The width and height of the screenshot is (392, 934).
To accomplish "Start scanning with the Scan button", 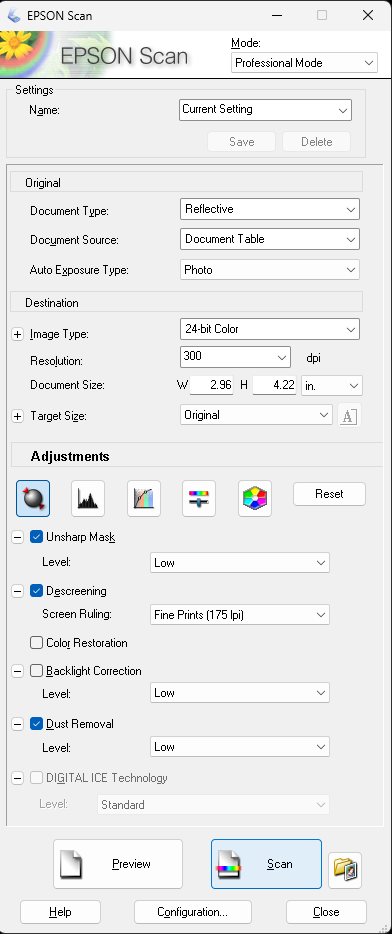I will pos(266,864).
